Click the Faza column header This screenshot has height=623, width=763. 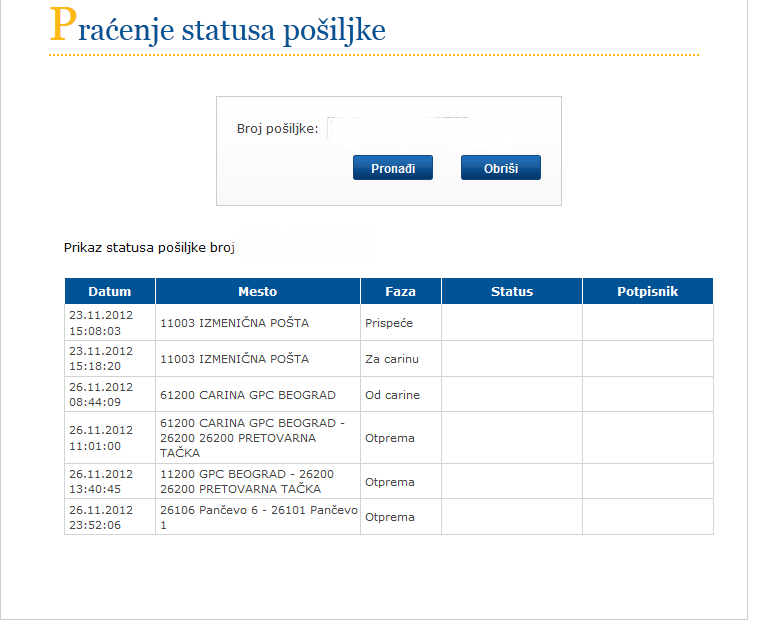pos(400,291)
